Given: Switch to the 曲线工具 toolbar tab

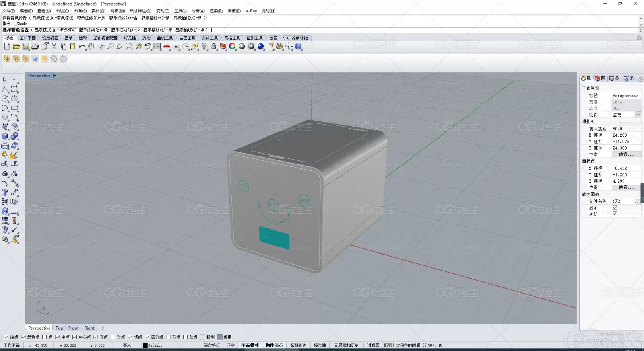Looking at the screenshot, I should pyautogui.click(x=165, y=38).
